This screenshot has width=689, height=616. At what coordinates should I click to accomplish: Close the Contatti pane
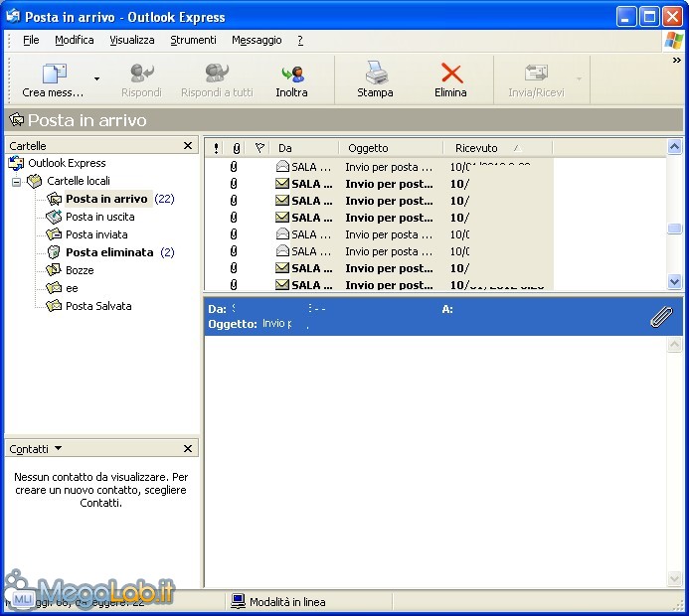[x=188, y=448]
